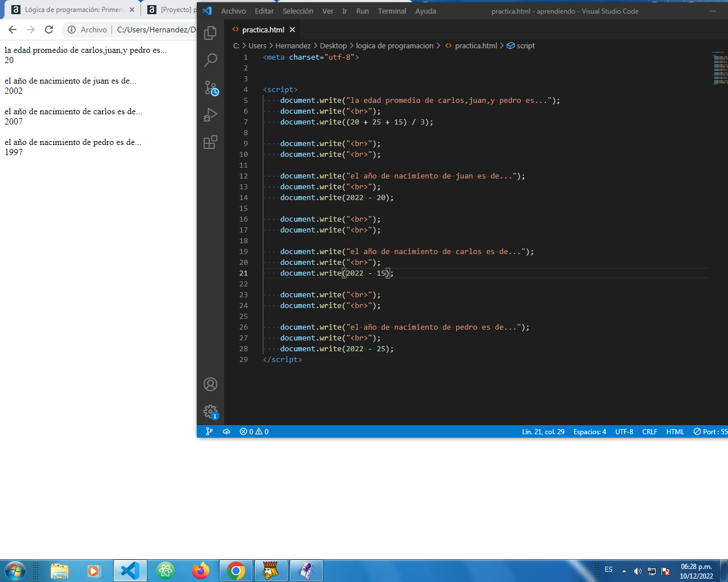This screenshot has width=728, height=582.
Task: Click the UTF-8 encoding status item
Action: (x=624, y=431)
